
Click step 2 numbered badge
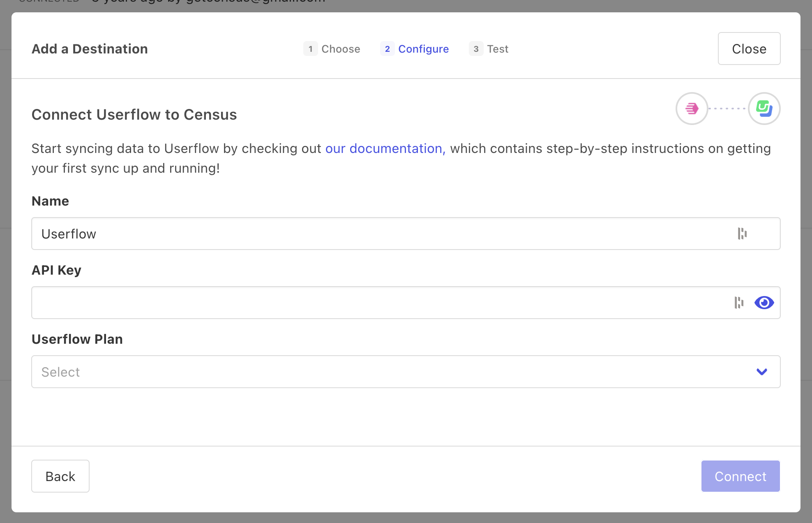click(387, 49)
